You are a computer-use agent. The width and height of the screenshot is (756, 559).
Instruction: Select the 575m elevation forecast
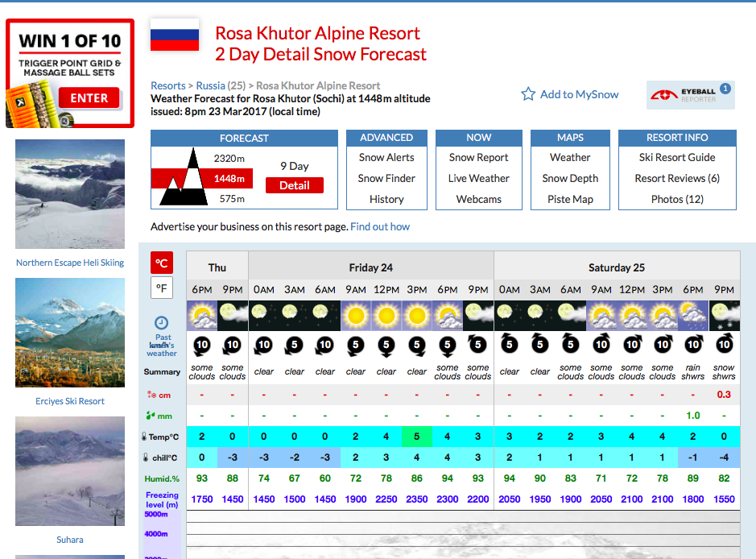(x=232, y=199)
